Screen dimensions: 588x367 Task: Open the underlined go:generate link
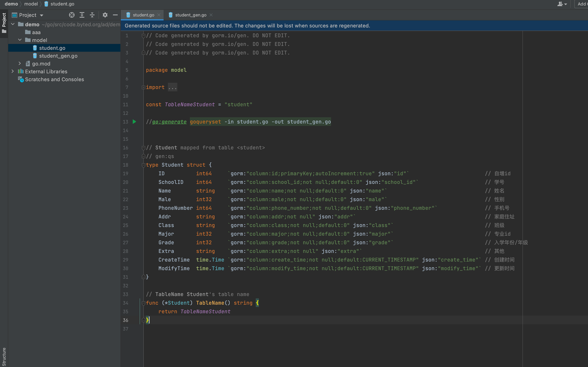pyautogui.click(x=168, y=122)
